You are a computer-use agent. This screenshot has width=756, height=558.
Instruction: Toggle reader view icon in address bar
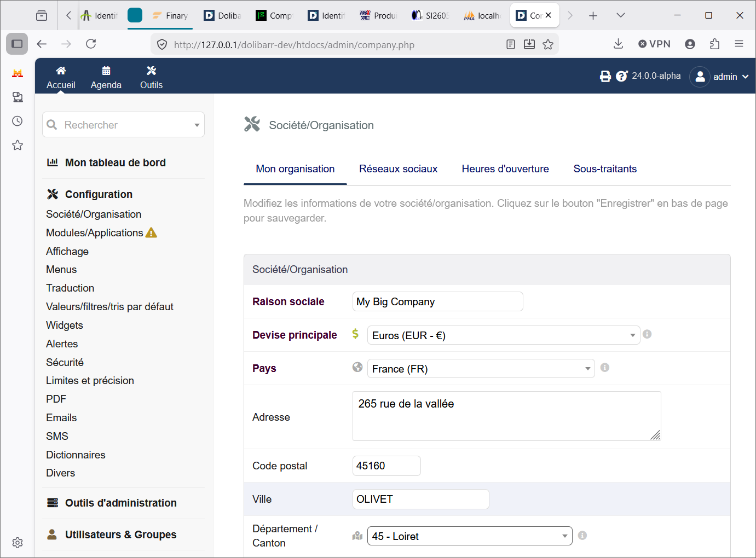click(x=511, y=44)
